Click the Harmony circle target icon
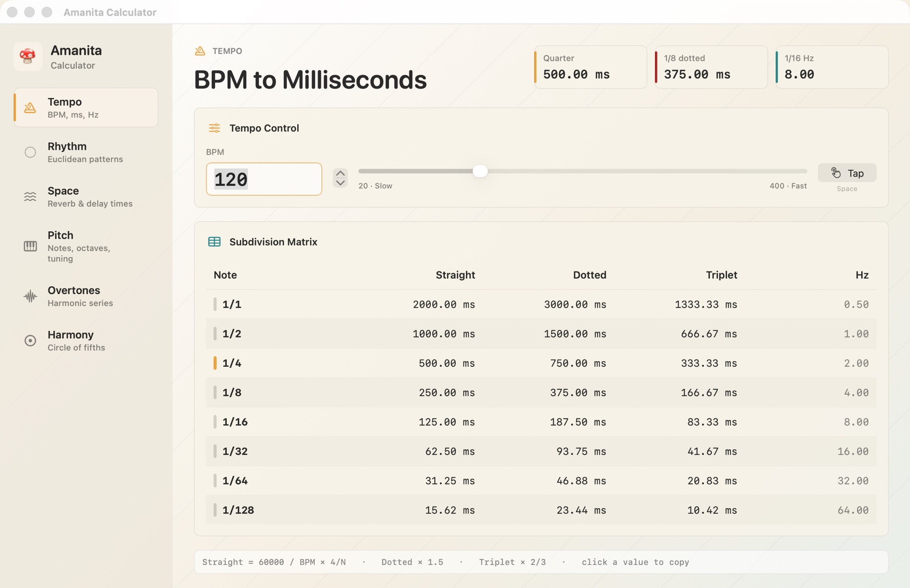910x588 pixels. 30,341
